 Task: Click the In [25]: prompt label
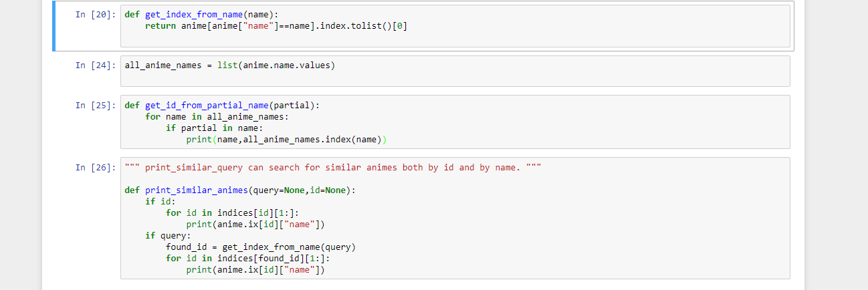[96, 105]
